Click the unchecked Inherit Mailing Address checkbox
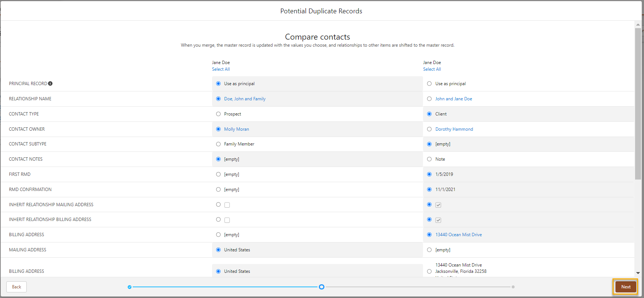The width and height of the screenshot is (644, 298). click(227, 205)
